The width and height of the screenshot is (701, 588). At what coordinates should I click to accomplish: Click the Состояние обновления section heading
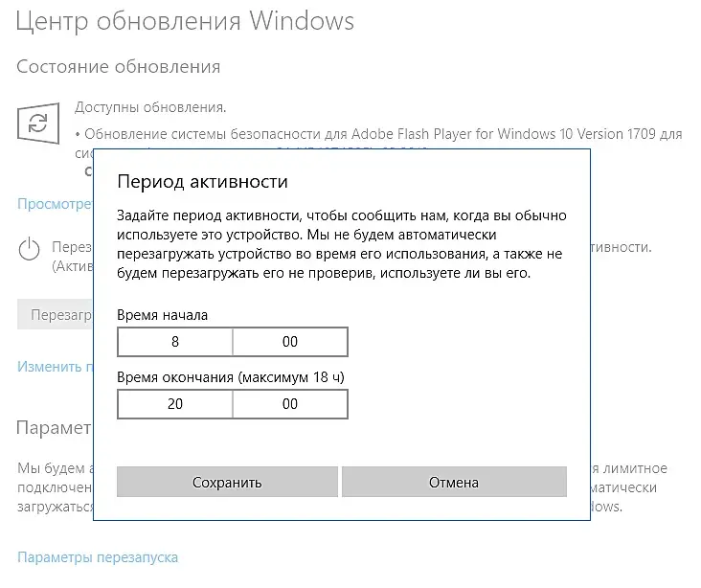click(119, 67)
